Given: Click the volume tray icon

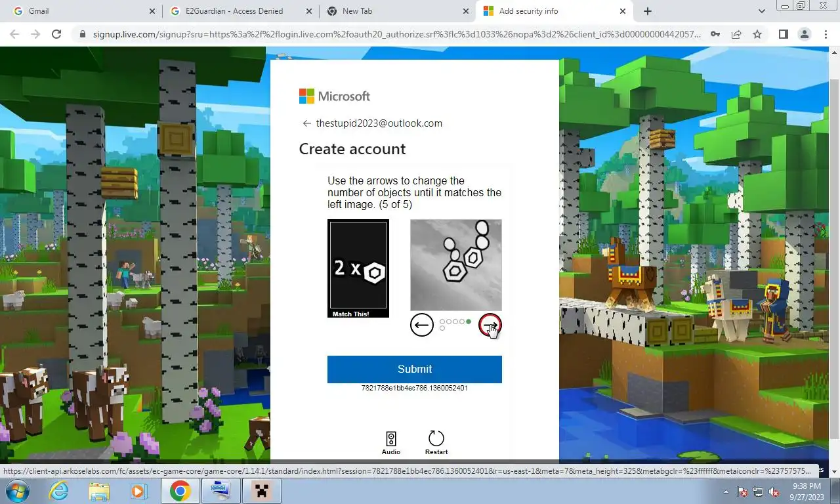Looking at the screenshot, I should [774, 492].
